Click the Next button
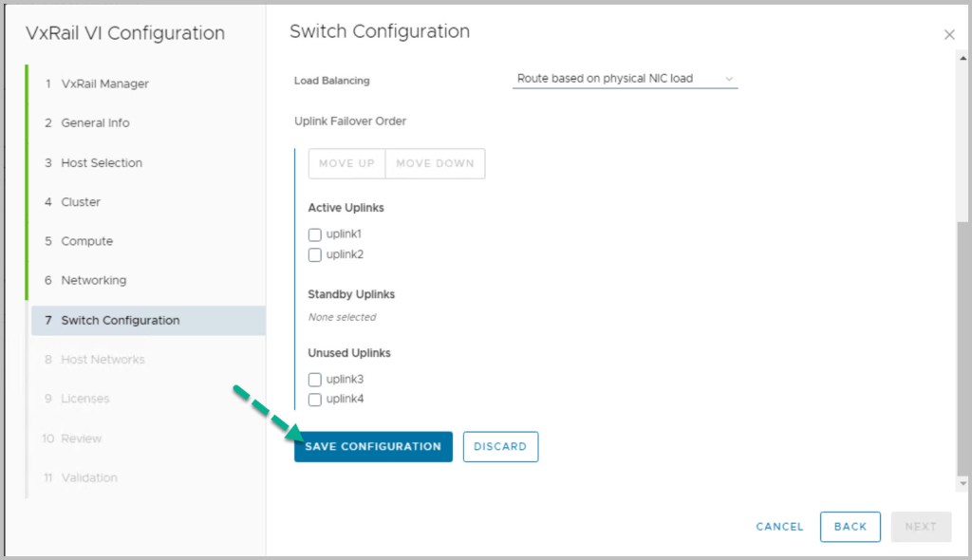972x560 pixels. tap(920, 527)
